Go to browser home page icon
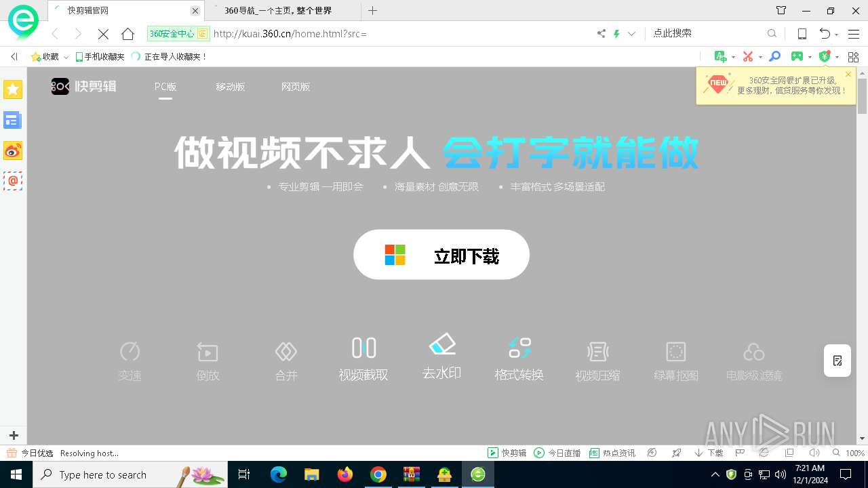Image resolution: width=868 pixels, height=488 pixels. (127, 33)
